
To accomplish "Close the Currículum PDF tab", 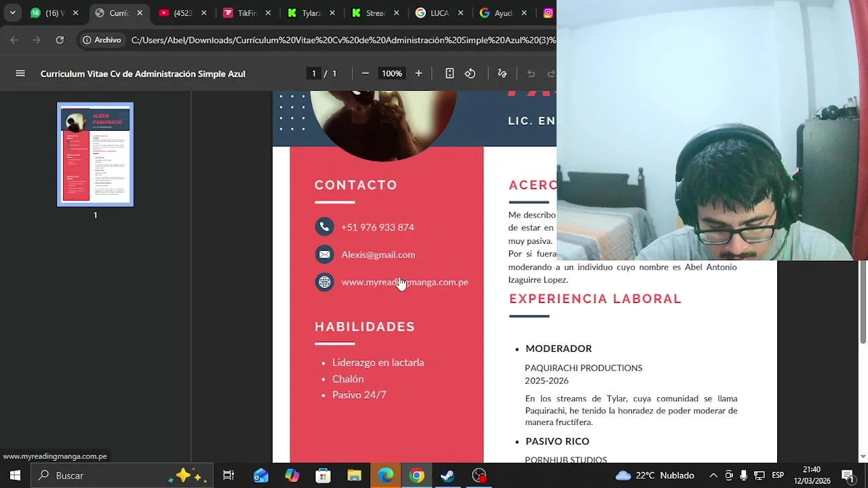I will [140, 13].
